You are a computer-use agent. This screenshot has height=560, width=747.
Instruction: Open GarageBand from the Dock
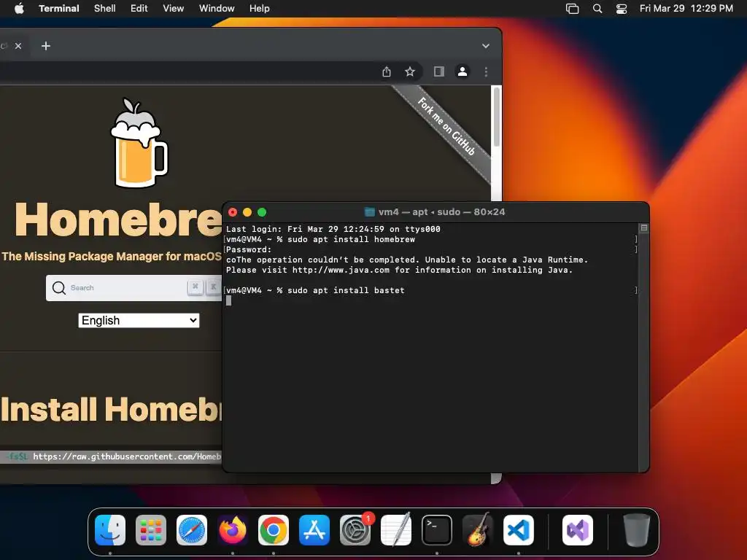pos(478,530)
